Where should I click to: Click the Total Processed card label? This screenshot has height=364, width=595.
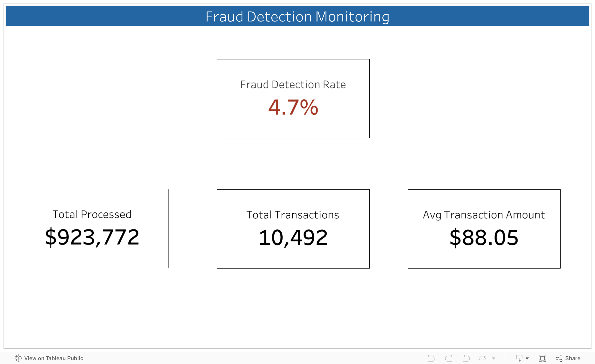(92, 214)
